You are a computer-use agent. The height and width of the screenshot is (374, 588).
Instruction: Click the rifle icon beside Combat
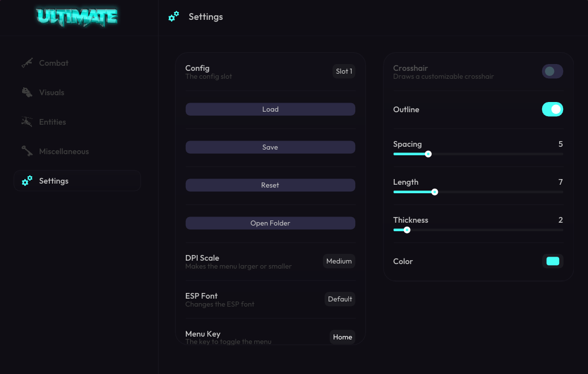[x=27, y=63]
